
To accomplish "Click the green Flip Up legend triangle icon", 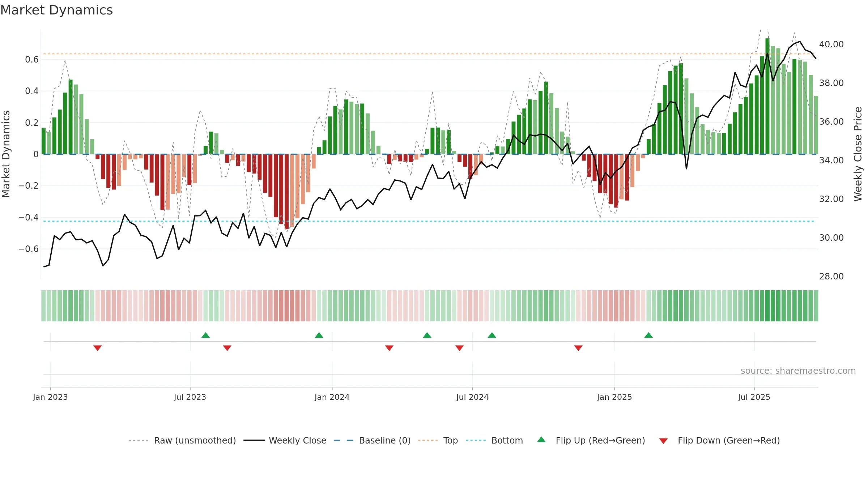I will [541, 440].
